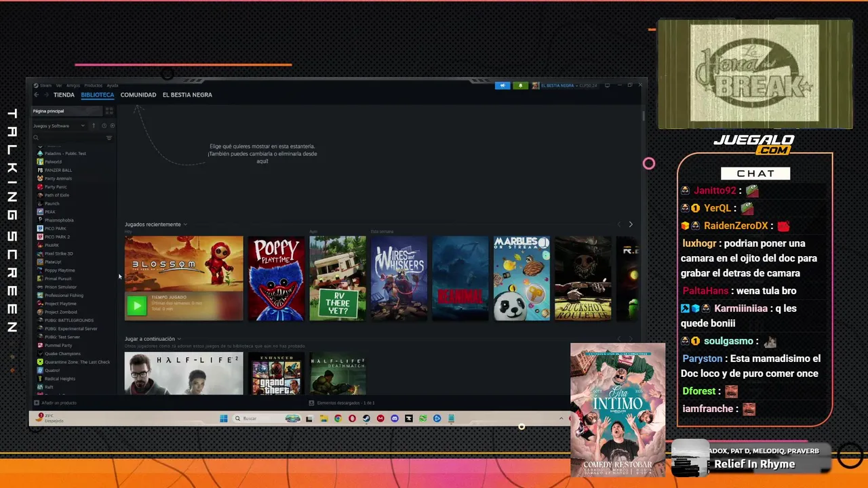The image size is (868, 488).
Task: Open the Ayuda menu
Action: (113, 85)
